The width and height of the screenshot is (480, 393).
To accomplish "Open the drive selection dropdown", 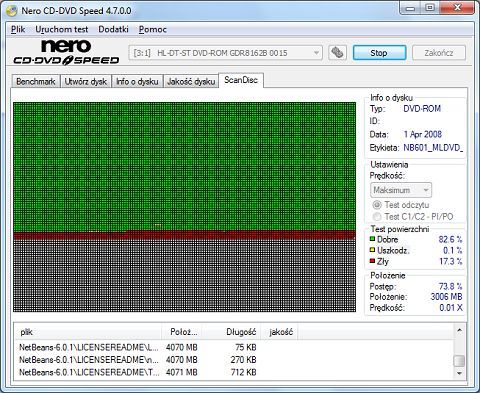I will (225, 53).
